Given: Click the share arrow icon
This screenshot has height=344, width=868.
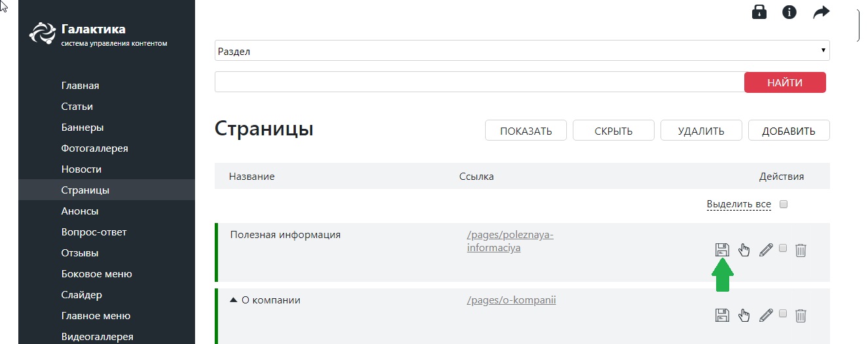Looking at the screenshot, I should 821,12.
